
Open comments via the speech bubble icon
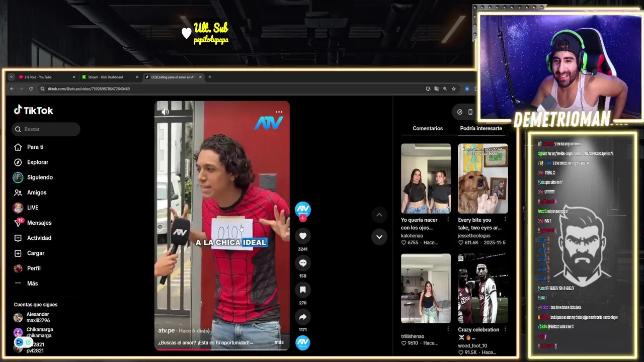302,263
